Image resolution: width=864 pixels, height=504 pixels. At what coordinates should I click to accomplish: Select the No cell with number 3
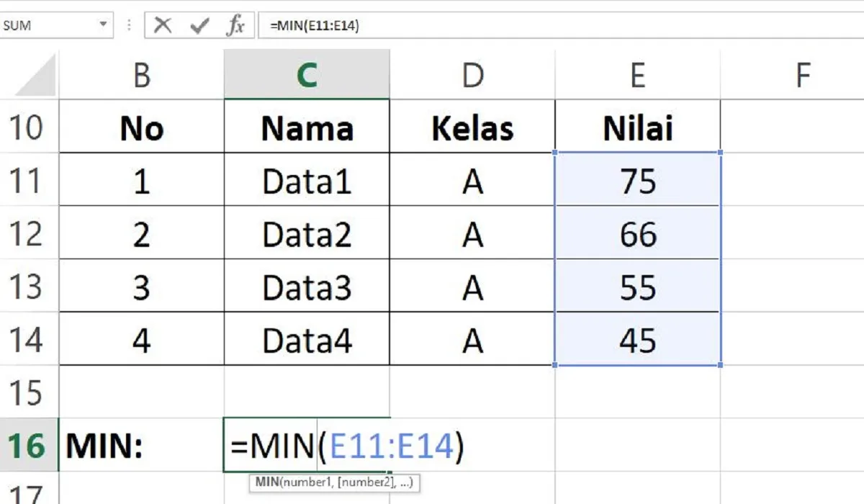[x=142, y=287]
